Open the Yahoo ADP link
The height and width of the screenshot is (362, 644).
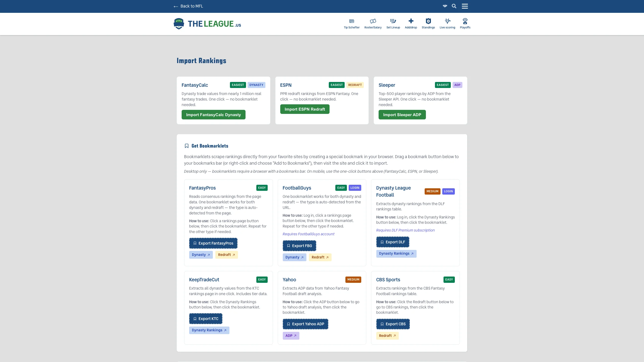pos(291,336)
